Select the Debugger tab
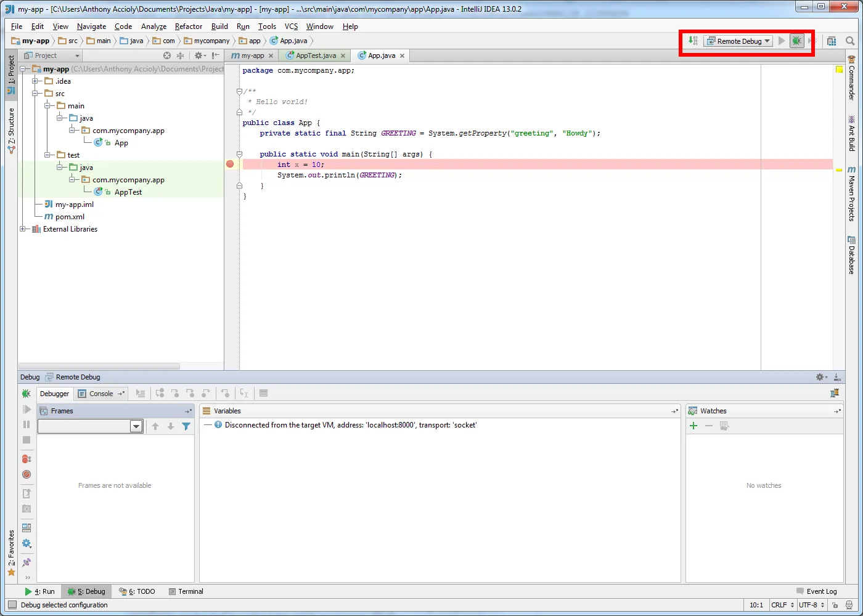 tap(55, 394)
